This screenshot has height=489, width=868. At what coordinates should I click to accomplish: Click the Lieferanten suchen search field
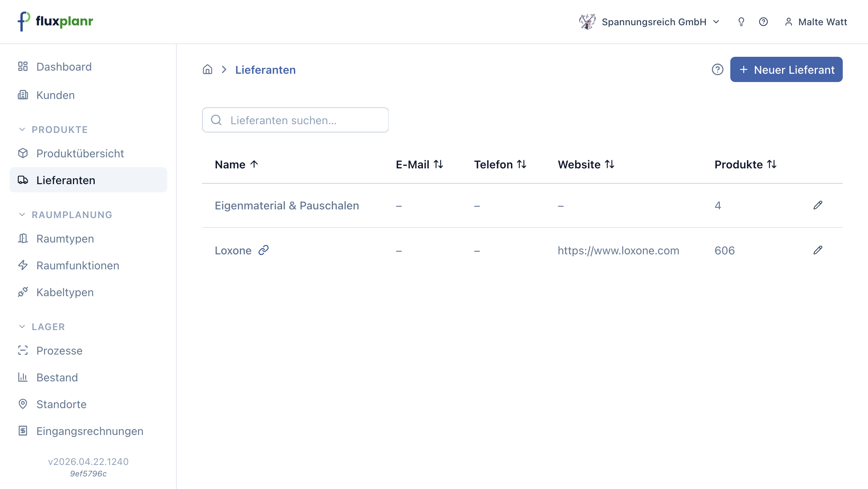coord(295,120)
